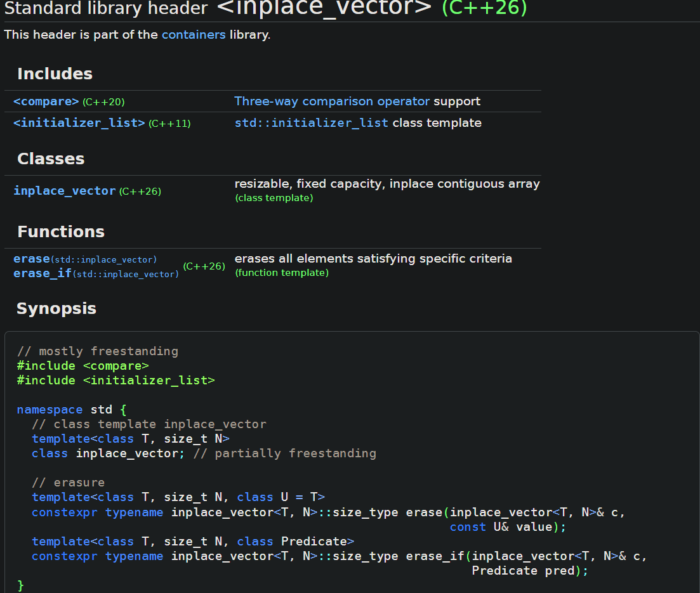The image size is (700, 593).
Task: Click '#include <initializer_list>' code line
Action: [116, 381]
